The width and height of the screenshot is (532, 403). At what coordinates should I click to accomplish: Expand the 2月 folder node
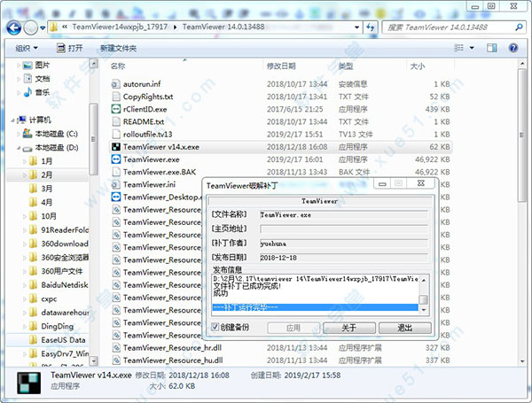(25, 175)
